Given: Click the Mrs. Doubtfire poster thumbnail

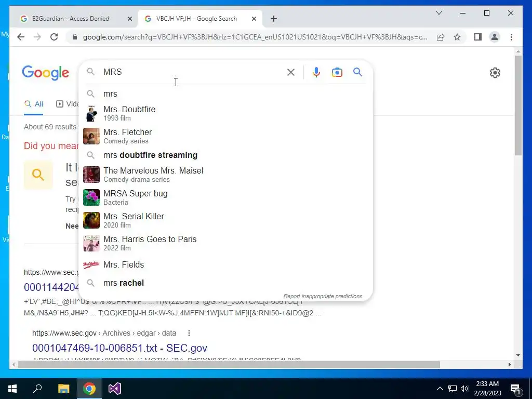Looking at the screenshot, I should point(91,113).
